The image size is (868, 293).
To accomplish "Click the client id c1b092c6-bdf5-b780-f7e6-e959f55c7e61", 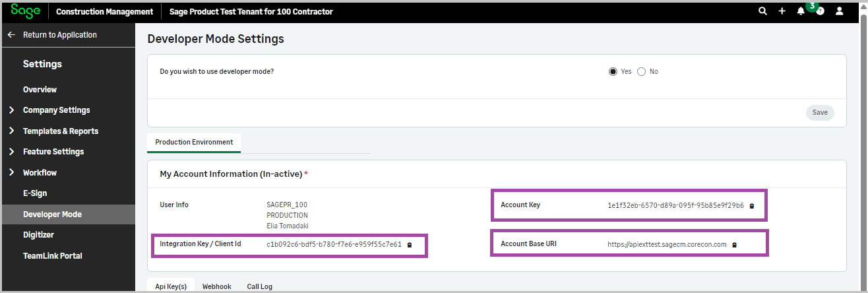I will click(334, 245).
